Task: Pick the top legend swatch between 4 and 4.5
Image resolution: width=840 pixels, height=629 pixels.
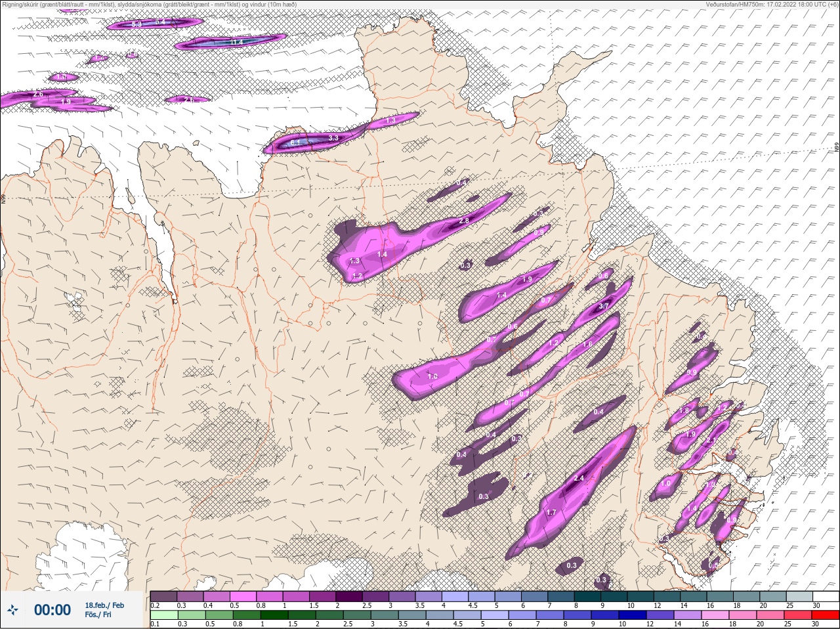Action: 456,597
